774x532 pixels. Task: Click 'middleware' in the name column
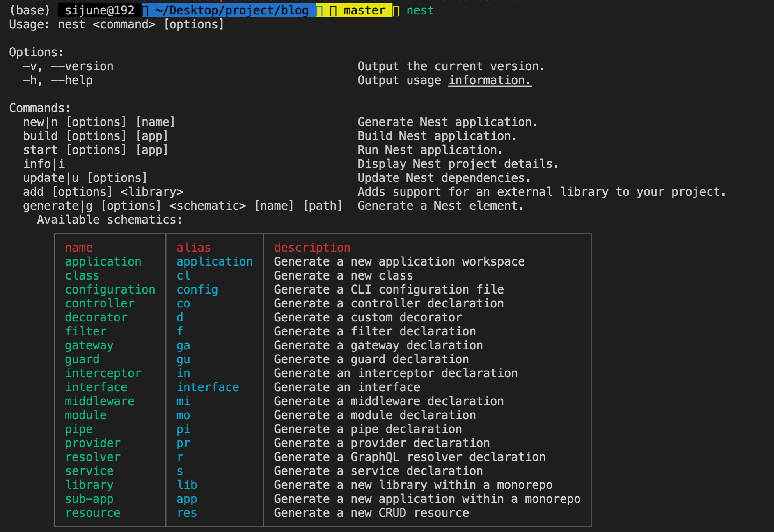click(x=100, y=401)
